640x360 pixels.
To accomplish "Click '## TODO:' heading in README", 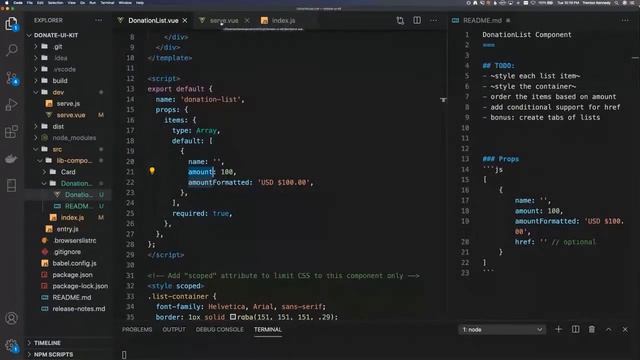I will pyautogui.click(x=498, y=66).
